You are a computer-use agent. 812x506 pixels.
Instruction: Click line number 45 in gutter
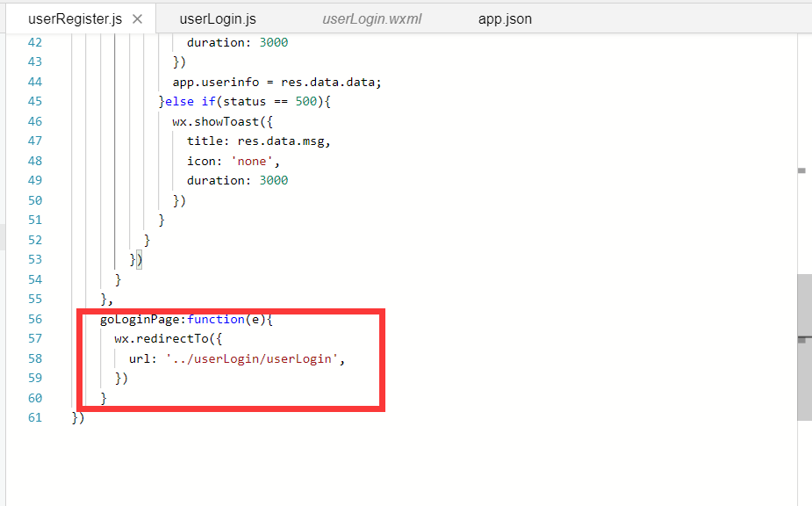click(x=35, y=101)
